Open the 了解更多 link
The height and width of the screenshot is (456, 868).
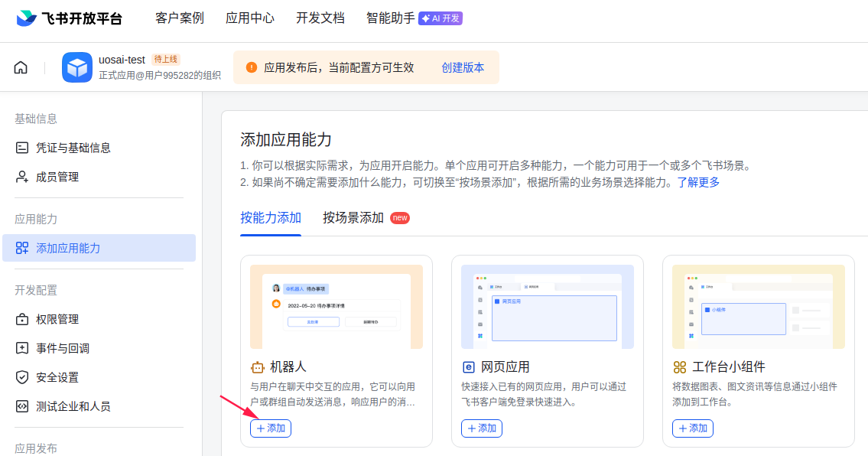click(699, 182)
